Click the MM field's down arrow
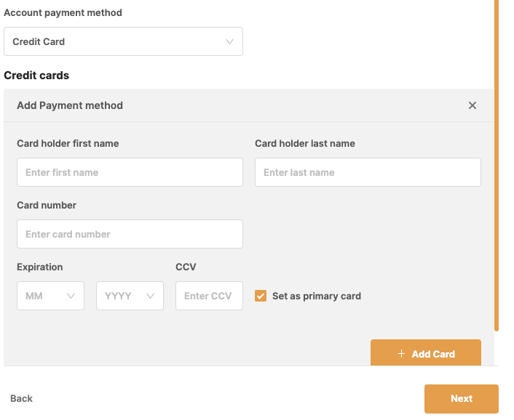This screenshot has width=514, height=420. pos(71,296)
